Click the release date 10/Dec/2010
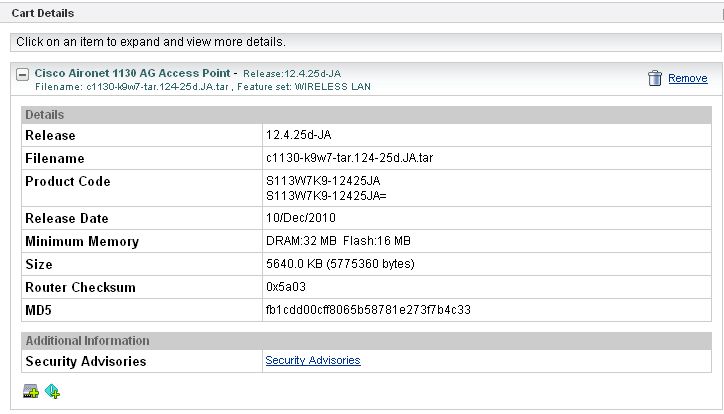The image size is (724, 414). (x=300, y=218)
